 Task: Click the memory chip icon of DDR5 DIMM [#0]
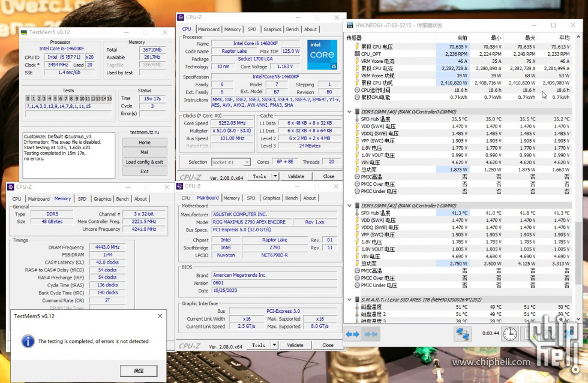coord(357,111)
